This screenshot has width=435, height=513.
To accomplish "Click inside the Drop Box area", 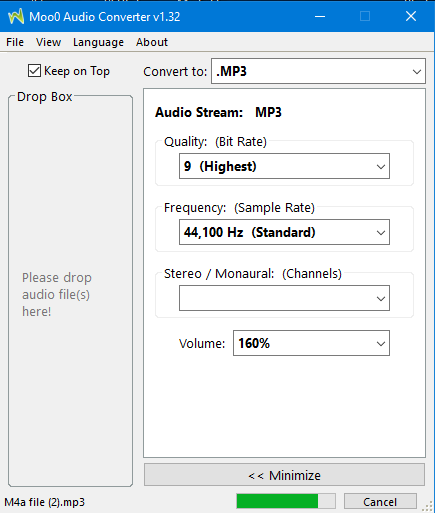I will point(70,291).
